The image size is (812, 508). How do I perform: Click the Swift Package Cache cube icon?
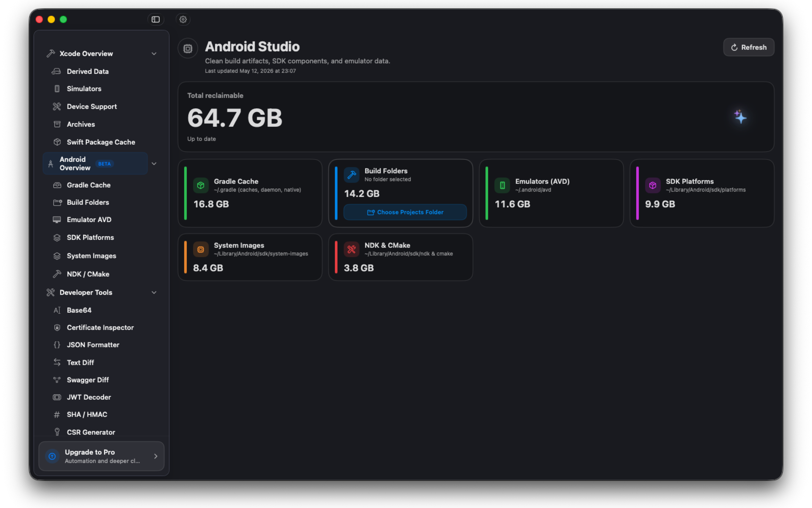tap(57, 142)
